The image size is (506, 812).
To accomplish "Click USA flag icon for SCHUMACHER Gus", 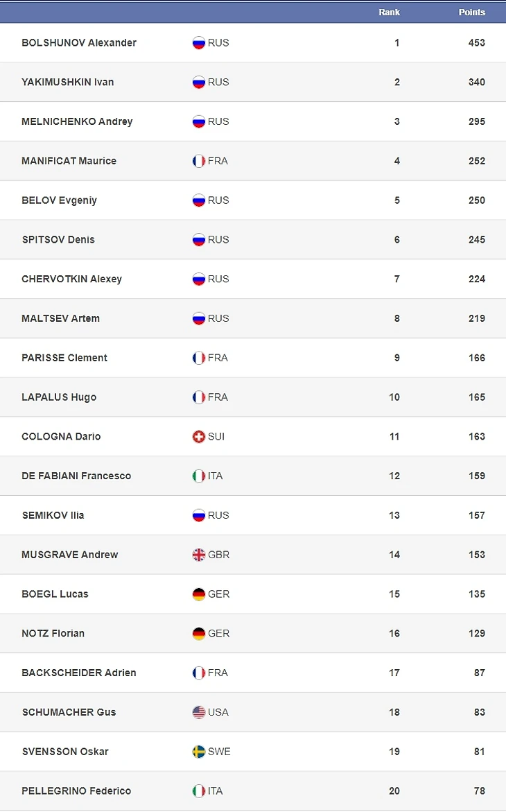I will [199, 712].
